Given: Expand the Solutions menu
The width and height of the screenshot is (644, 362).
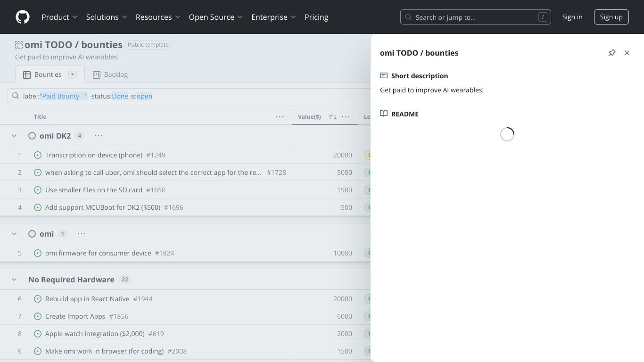Looking at the screenshot, I should pos(107,17).
